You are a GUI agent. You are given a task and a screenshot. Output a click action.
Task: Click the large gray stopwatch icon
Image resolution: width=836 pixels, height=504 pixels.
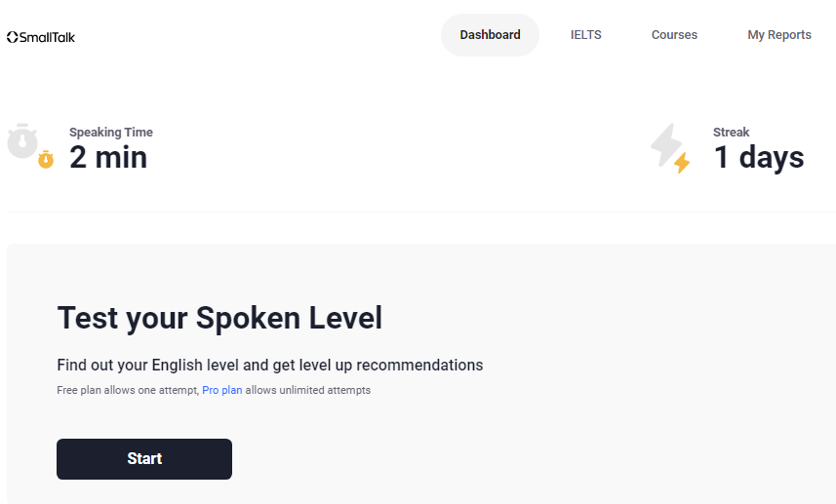pyautogui.click(x=22, y=141)
